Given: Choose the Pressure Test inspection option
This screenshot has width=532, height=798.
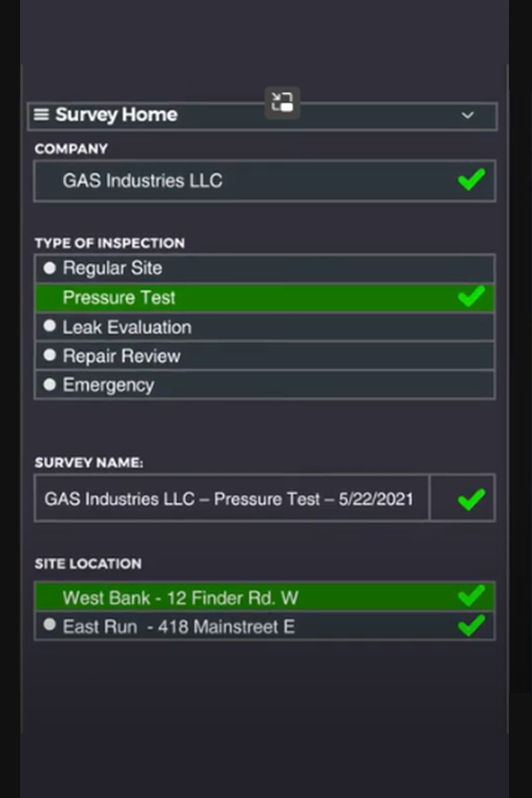Looking at the screenshot, I should (265, 298).
